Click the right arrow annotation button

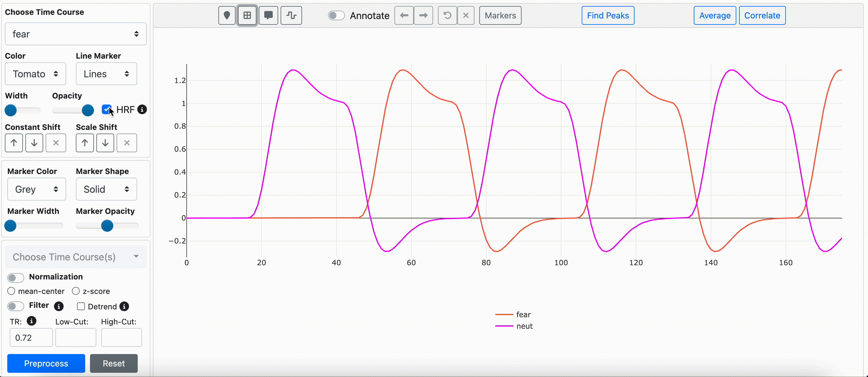[423, 15]
